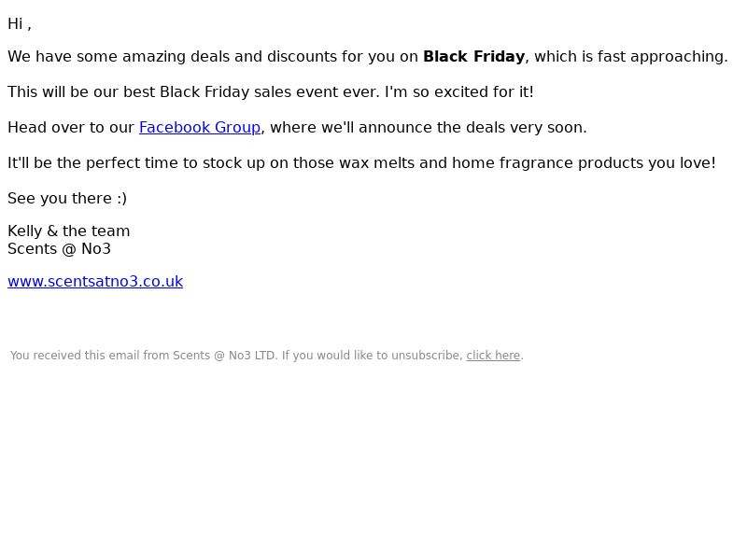Click the 'Scents @ No3' signature line
The image size is (747, 560).
59,249
